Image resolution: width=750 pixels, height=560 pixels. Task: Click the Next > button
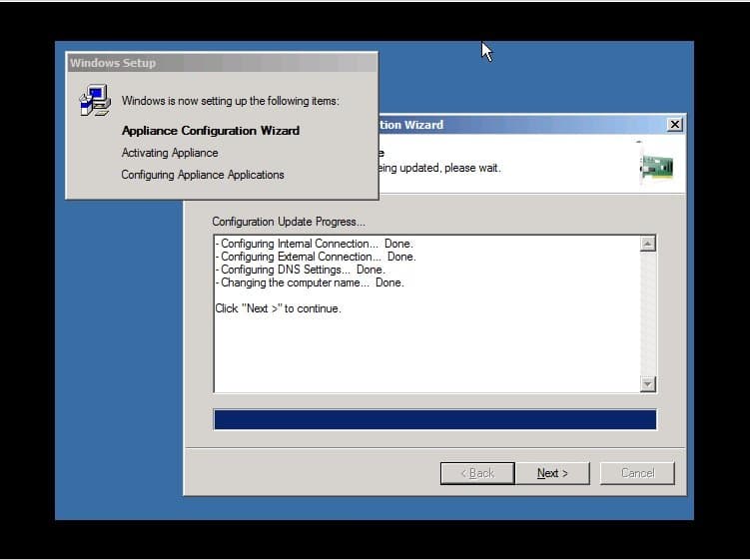coord(552,473)
